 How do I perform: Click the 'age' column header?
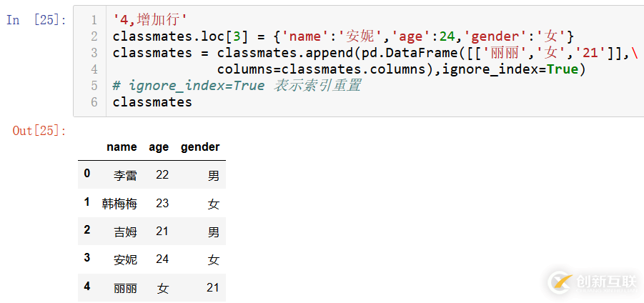click(159, 146)
